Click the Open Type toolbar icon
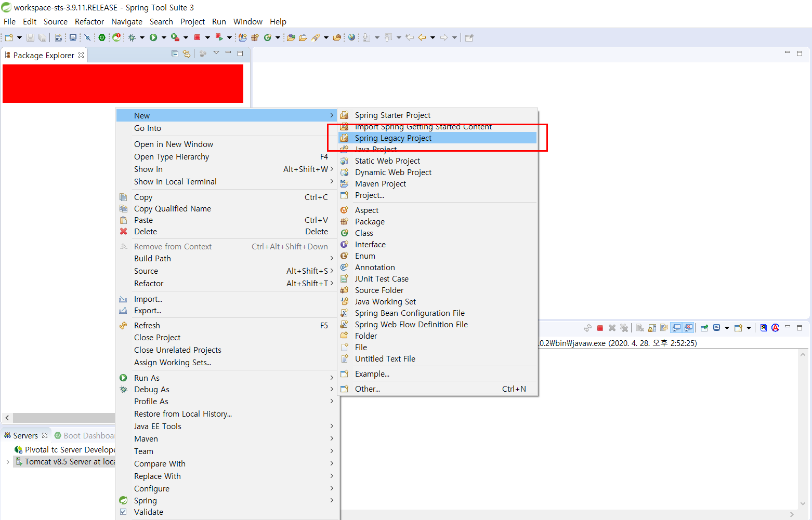Viewport: 812px width, 520px height. (x=291, y=37)
